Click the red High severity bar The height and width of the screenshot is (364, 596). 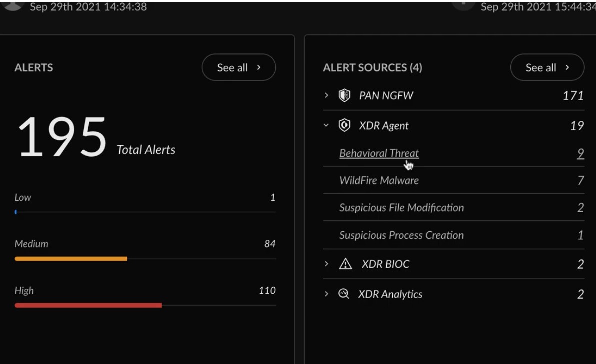pos(88,305)
